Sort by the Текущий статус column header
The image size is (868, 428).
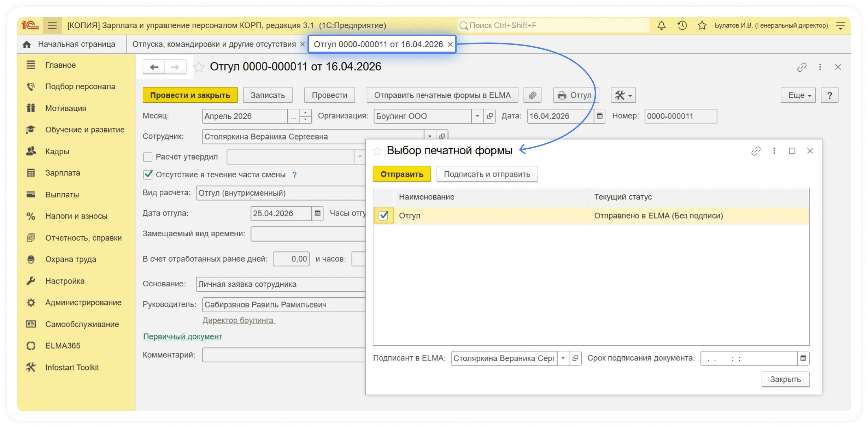pyautogui.click(x=699, y=197)
